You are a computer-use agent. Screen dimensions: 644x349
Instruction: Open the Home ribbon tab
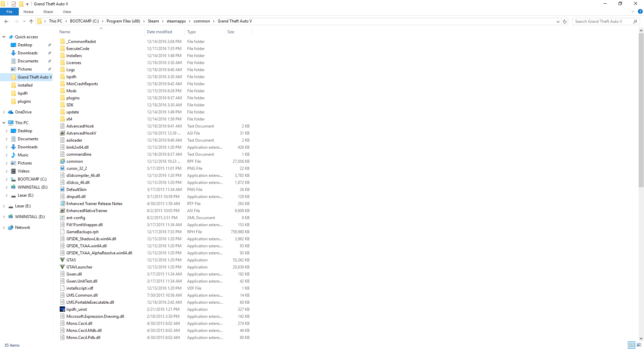click(29, 12)
